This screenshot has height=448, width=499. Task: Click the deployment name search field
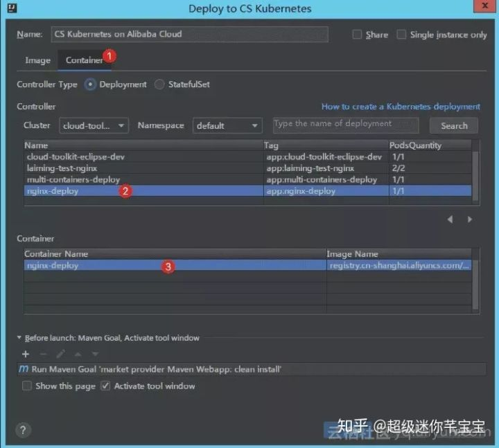(346, 125)
